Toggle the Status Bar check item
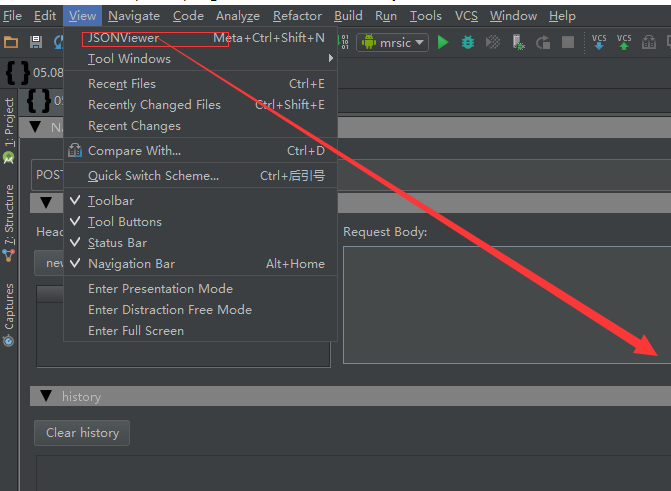671x491 pixels. tap(200, 242)
